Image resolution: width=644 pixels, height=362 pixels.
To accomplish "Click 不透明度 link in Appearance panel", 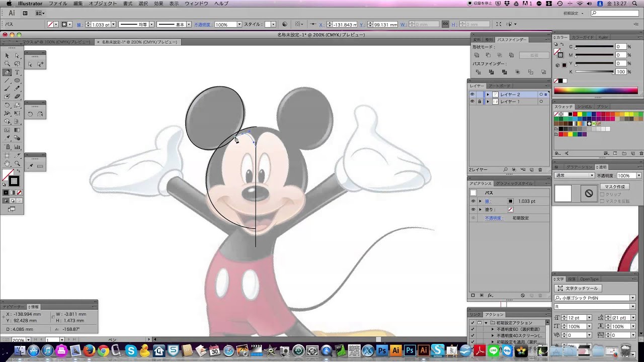I will (x=493, y=218).
